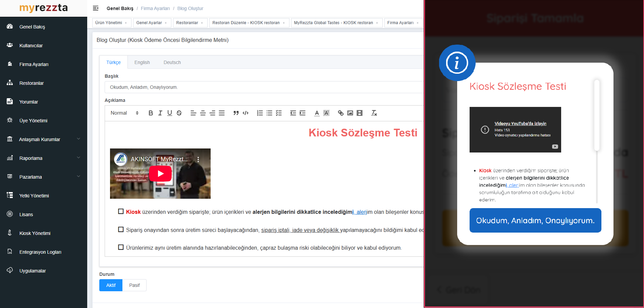Open the Normal heading style dropdown

tap(124, 113)
